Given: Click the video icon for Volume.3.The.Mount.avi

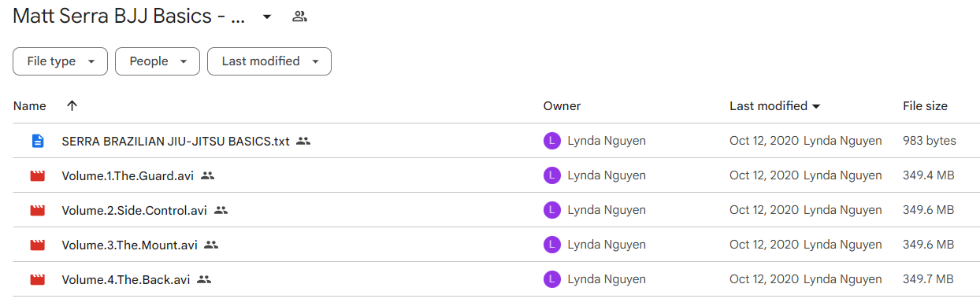Looking at the screenshot, I should [x=37, y=245].
